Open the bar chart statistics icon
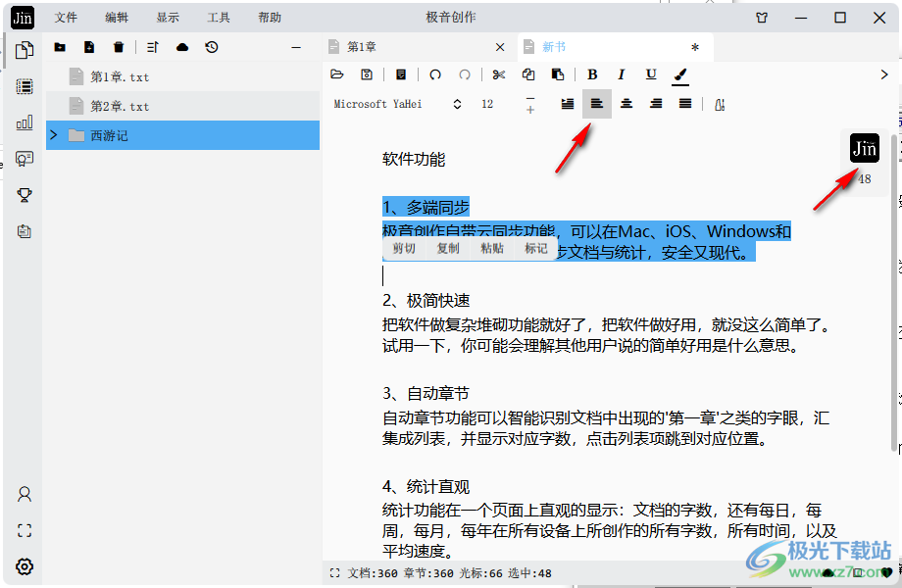Screen dimensions: 902x588 tap(25, 122)
